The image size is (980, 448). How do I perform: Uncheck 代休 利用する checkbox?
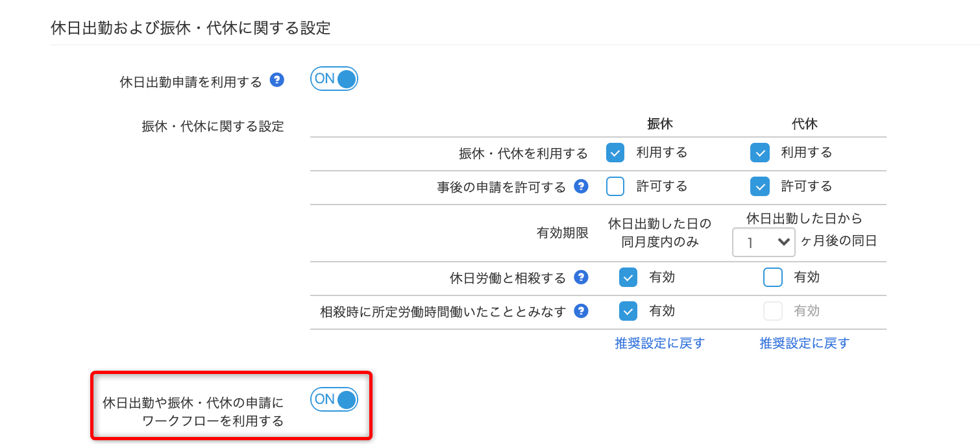point(760,153)
